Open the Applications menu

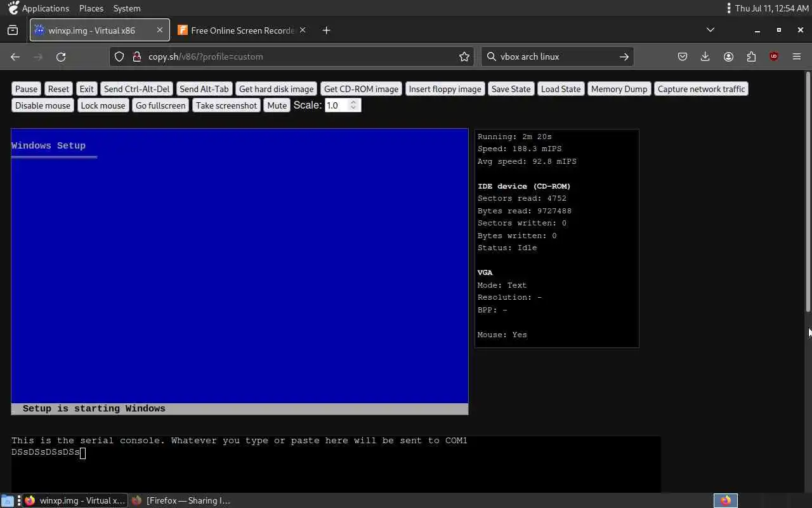[46, 8]
